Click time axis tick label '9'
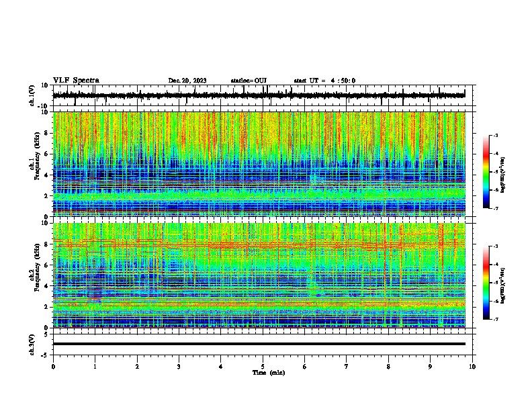Image resolution: width=532 pixels, height=411 pixels. tap(430, 367)
